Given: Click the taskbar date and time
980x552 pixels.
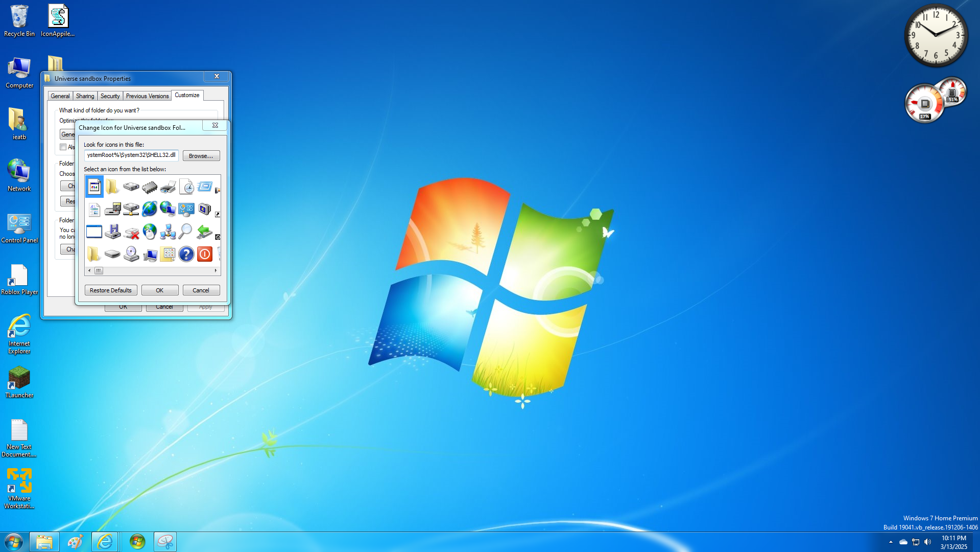Looking at the screenshot, I should (954, 542).
